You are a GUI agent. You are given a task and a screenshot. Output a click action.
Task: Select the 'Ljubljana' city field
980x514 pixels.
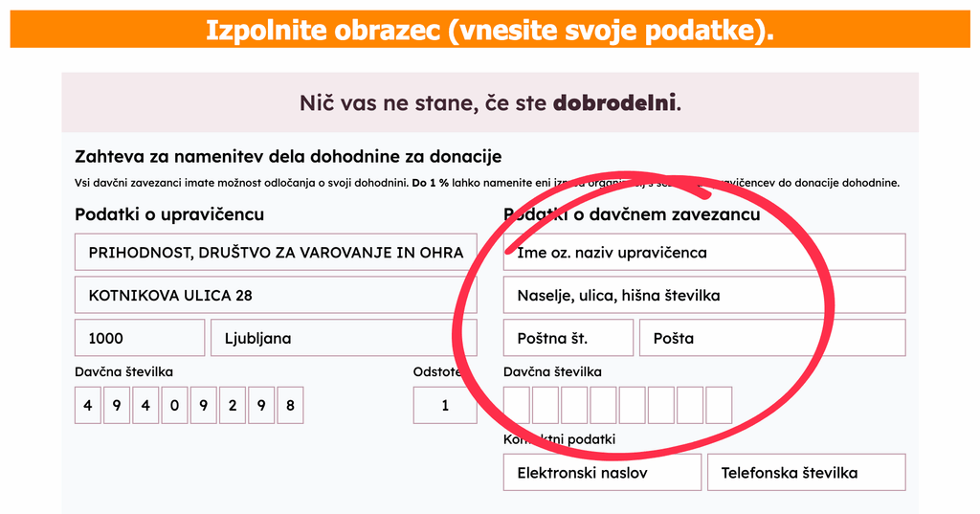[x=344, y=338]
